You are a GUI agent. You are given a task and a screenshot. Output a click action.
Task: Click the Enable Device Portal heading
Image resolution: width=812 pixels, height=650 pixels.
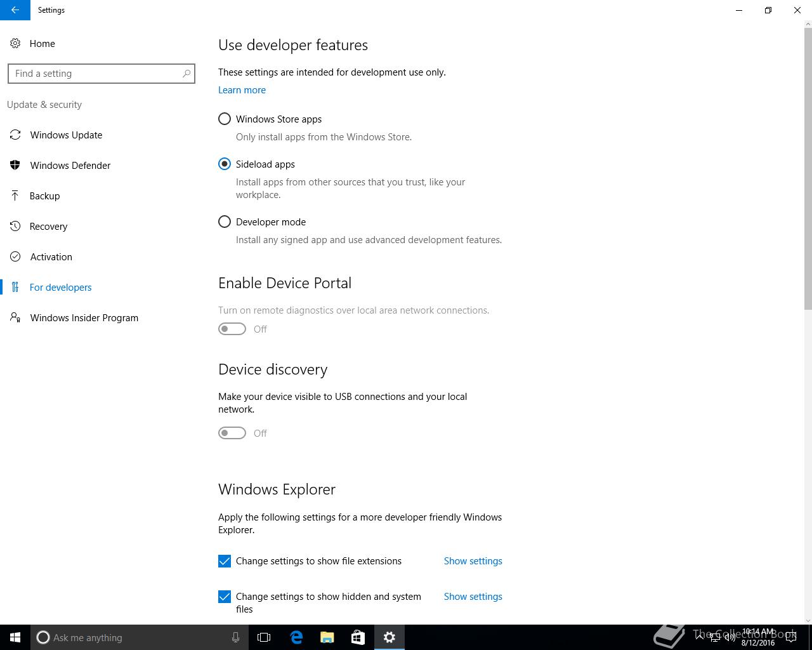pos(285,283)
